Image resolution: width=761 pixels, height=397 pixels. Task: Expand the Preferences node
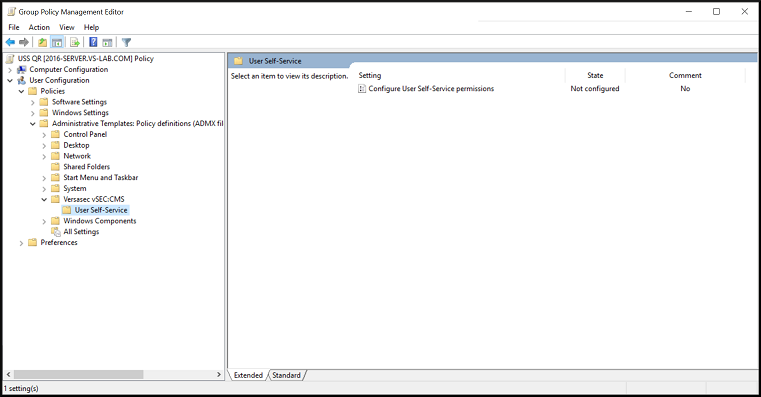point(21,243)
